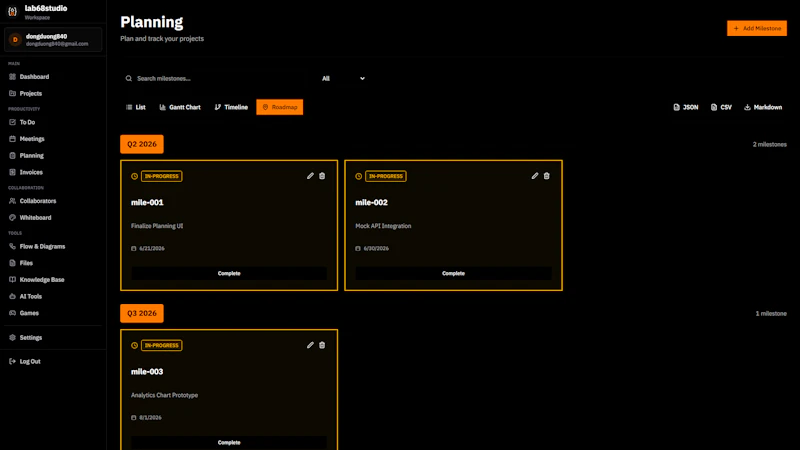Viewport: 800px width, 450px height.
Task: Delete the mile-003 milestone using trash icon
Action: 322,345
